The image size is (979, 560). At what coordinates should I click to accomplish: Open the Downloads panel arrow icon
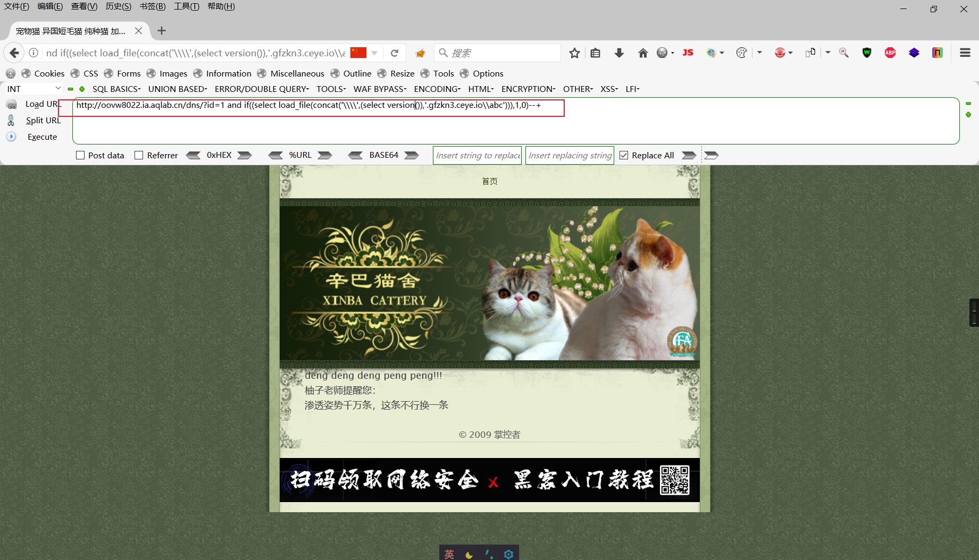[x=618, y=53]
